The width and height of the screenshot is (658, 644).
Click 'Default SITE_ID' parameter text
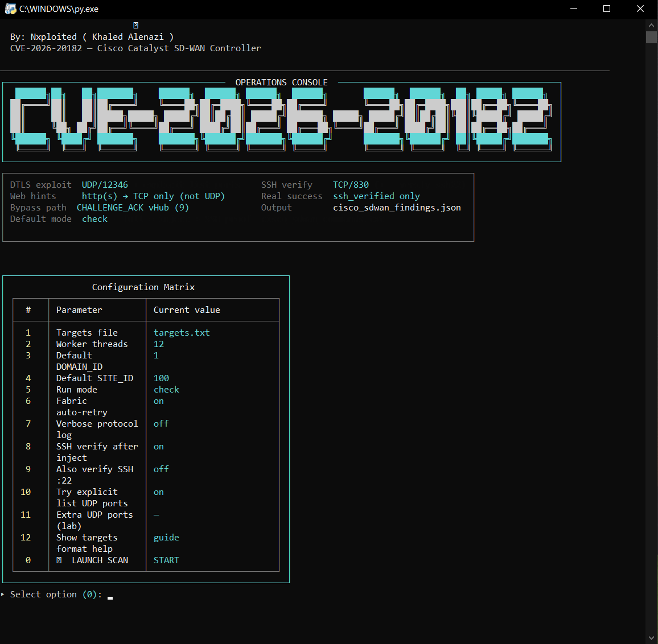[x=94, y=378]
